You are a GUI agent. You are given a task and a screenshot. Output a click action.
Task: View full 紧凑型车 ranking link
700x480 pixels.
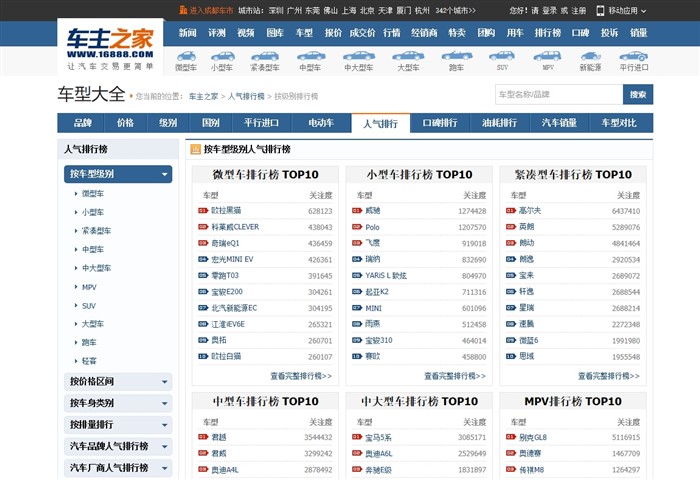tap(608, 376)
